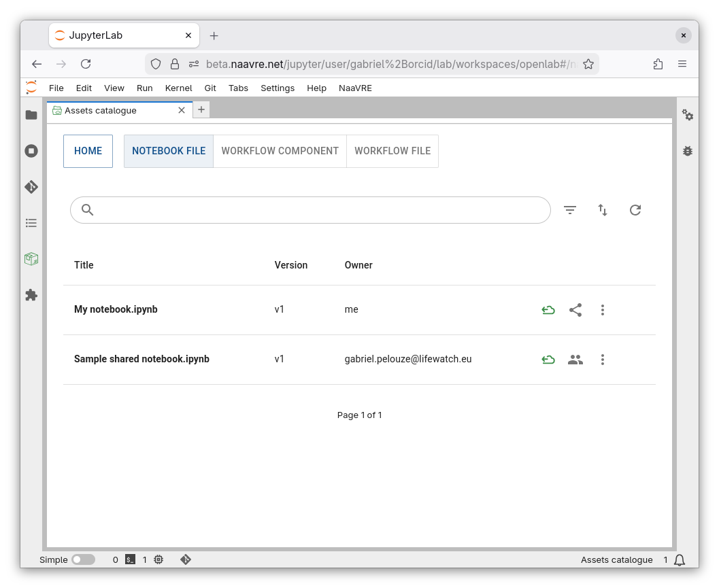This screenshot has height=588, width=719.
Task: Click the assets search input field
Action: click(x=320, y=210)
